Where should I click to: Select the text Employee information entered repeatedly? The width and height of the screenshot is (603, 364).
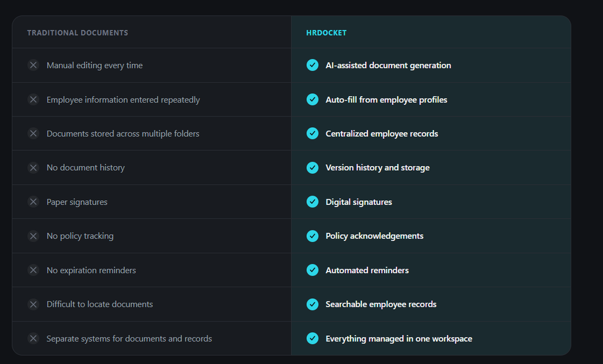coord(123,100)
